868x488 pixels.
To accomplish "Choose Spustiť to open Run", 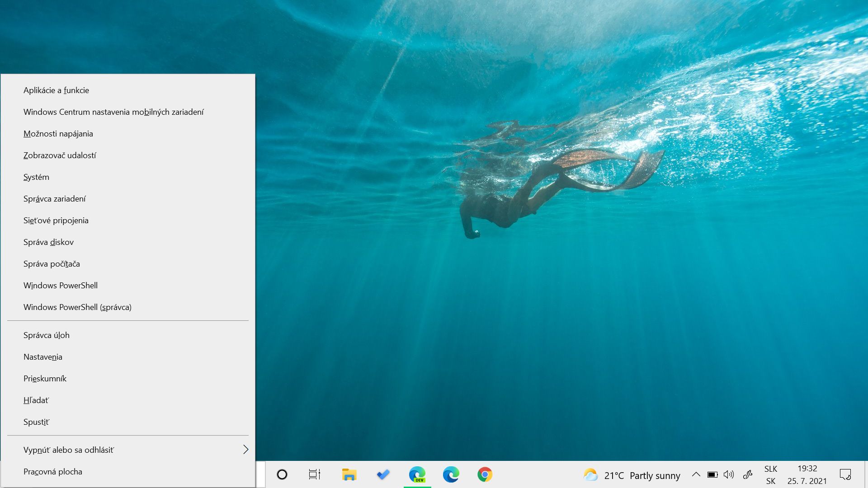I will coord(128,422).
